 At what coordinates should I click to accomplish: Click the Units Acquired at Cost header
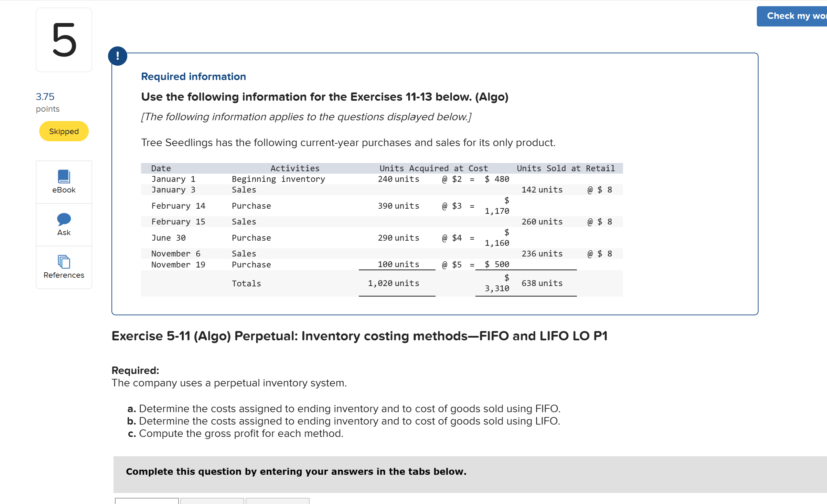pyautogui.click(x=433, y=168)
